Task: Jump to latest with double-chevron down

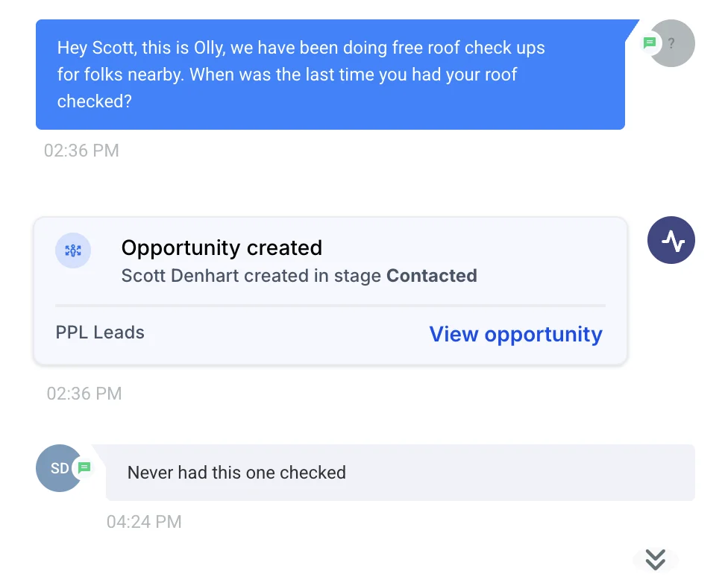Action: (x=655, y=559)
